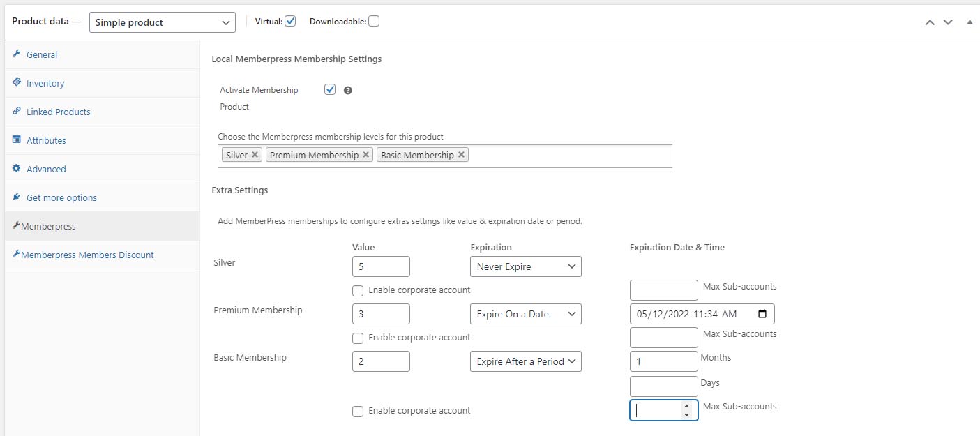The image size is (980, 436).
Task: Click the Get more options plug icon
Action: pyautogui.click(x=17, y=197)
